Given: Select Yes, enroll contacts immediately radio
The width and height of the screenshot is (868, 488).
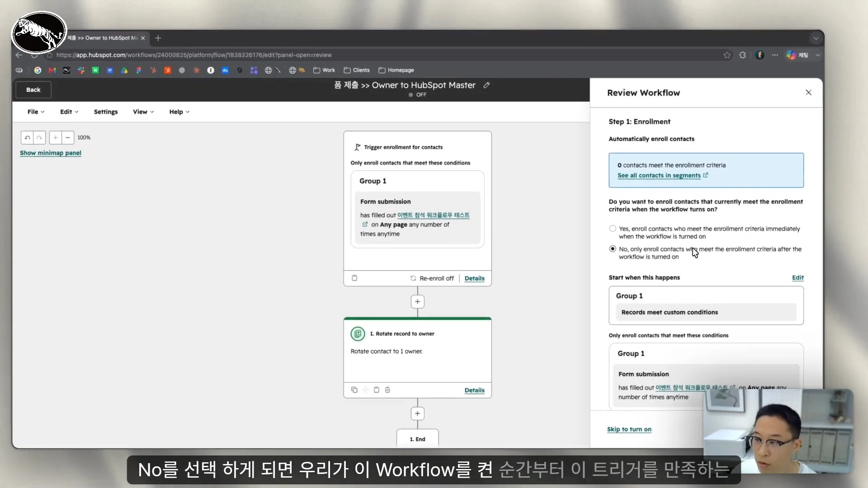Looking at the screenshot, I should click(613, 229).
